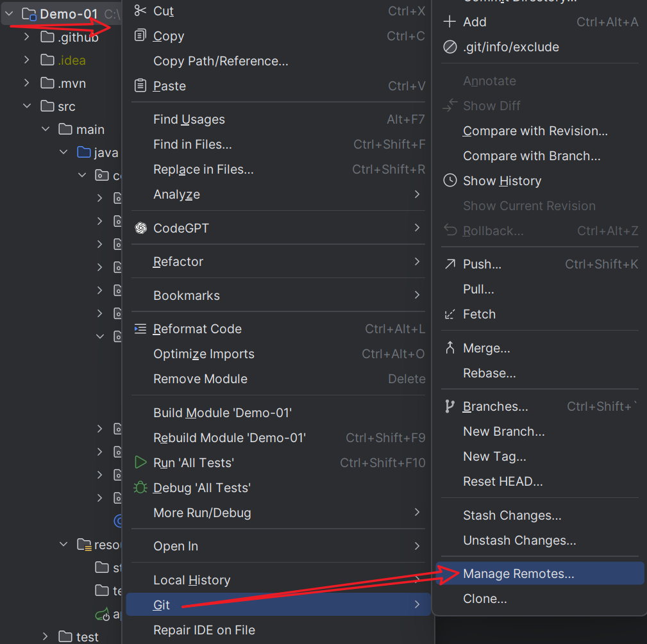Viewport: 647px width, 644px height.
Task: Open Find in Files...
Action: point(278,144)
